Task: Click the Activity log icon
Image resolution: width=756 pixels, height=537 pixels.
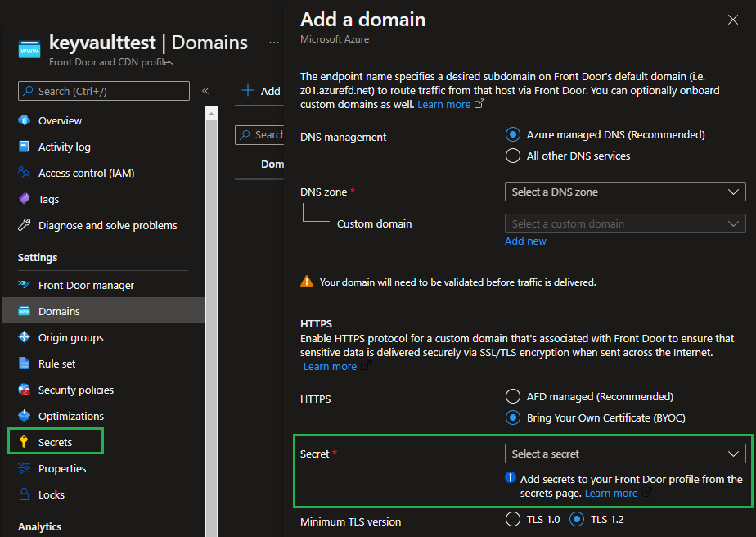Action: coord(24,147)
